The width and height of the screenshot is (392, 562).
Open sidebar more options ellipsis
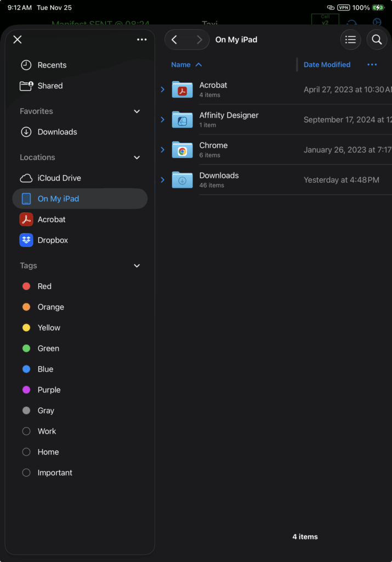[x=142, y=40]
